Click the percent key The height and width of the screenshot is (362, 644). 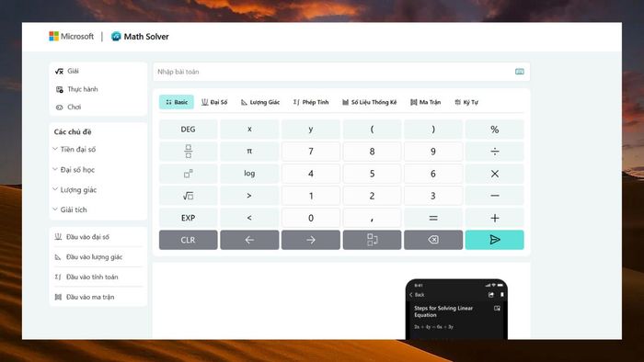pyautogui.click(x=495, y=130)
